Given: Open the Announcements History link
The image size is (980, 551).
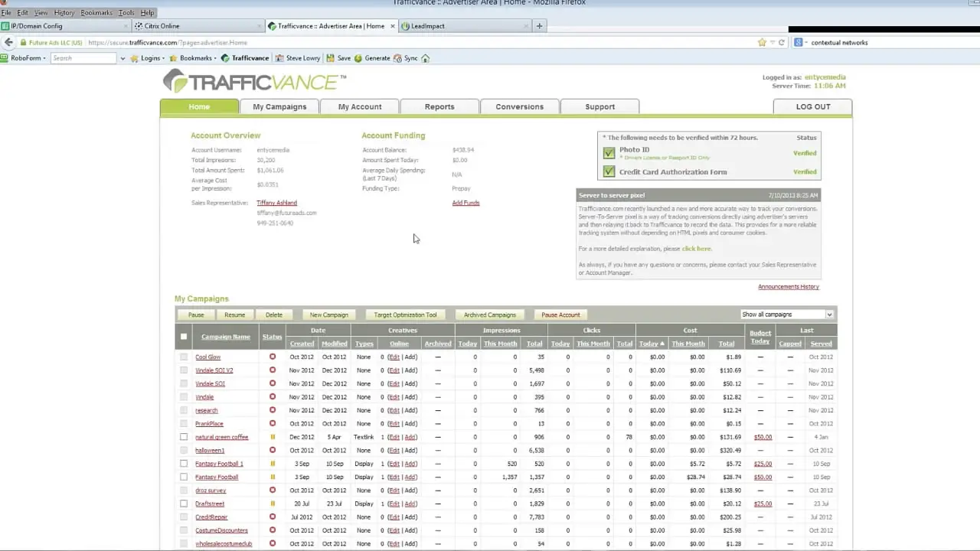Looking at the screenshot, I should (789, 287).
